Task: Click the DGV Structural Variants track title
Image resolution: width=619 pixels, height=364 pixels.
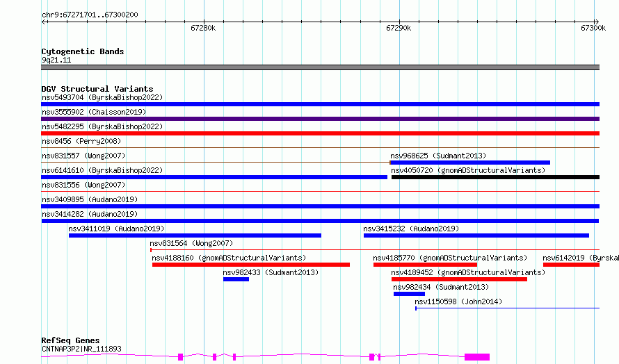Action: (x=97, y=89)
